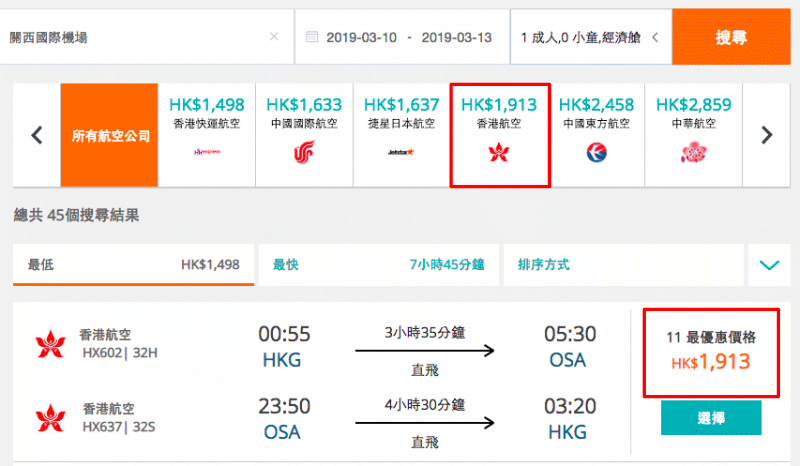The width and height of the screenshot is (800, 466).
Task: Switch to the 最低 cheapest tab
Action: pos(133,265)
